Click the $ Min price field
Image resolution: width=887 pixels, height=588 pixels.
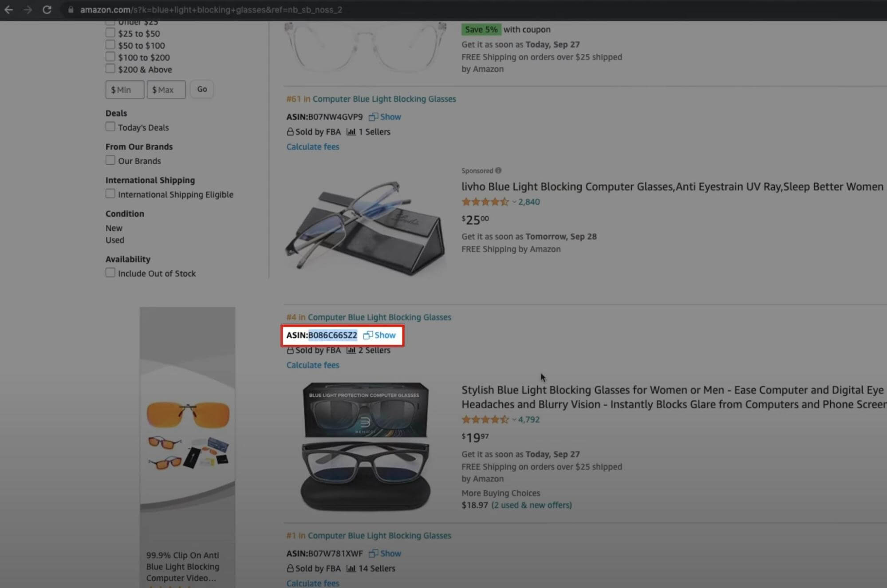(125, 90)
